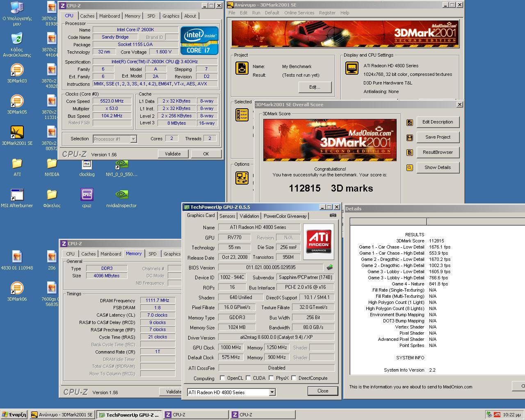Open the Validation tab in GPU-Z
Image resolution: width=525 pixels, height=420 pixels.
coord(249,216)
